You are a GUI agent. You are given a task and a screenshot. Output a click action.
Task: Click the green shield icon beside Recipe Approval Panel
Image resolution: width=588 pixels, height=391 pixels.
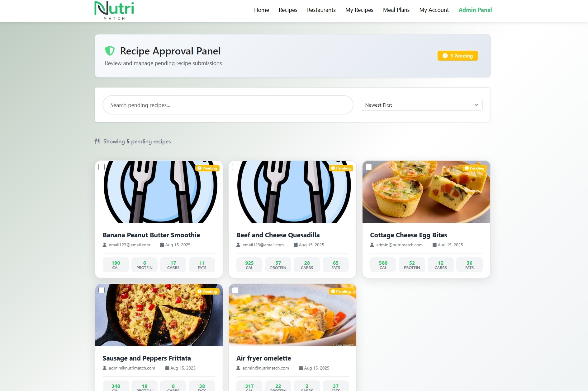[110, 51]
